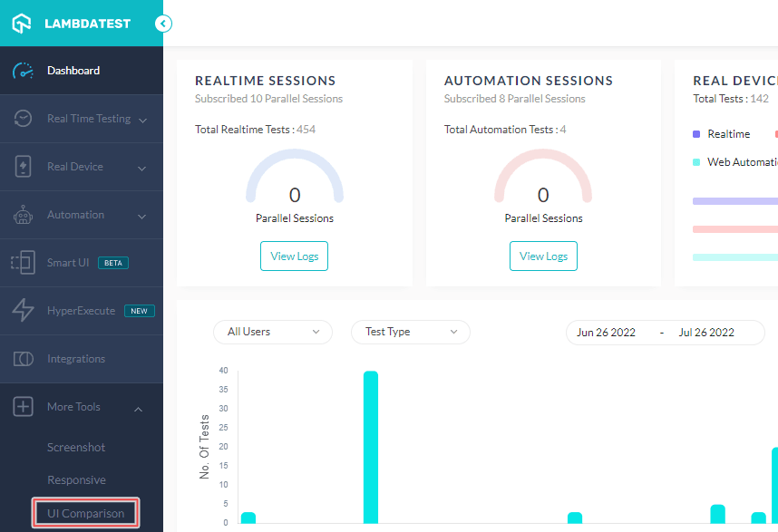Click the Real Device sidebar icon
The image size is (778, 532).
(21, 166)
